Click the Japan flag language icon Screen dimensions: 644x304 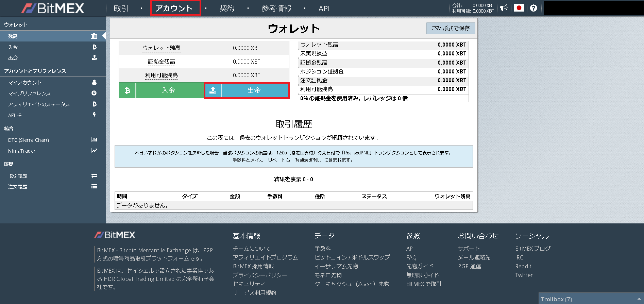pyautogui.click(x=519, y=8)
